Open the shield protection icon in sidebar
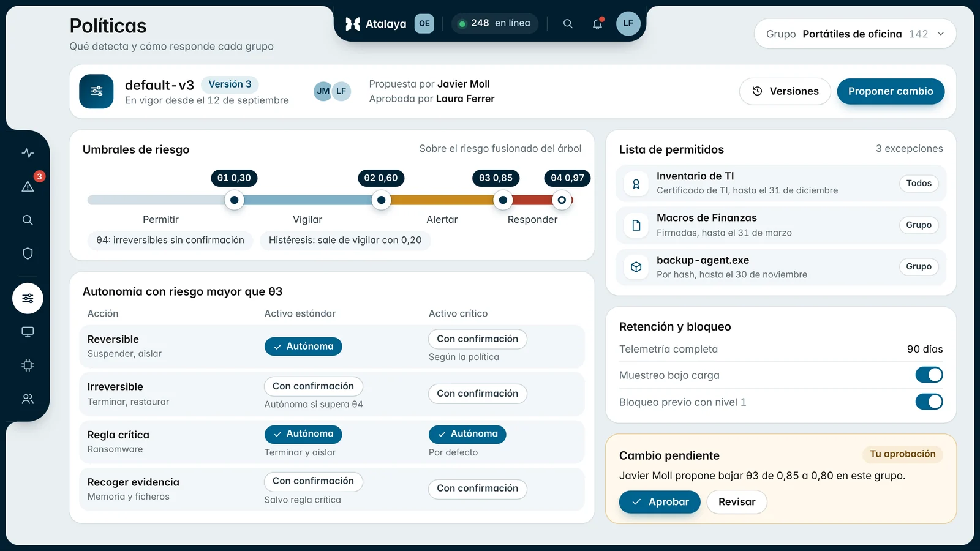This screenshot has width=980, height=551. tap(28, 253)
